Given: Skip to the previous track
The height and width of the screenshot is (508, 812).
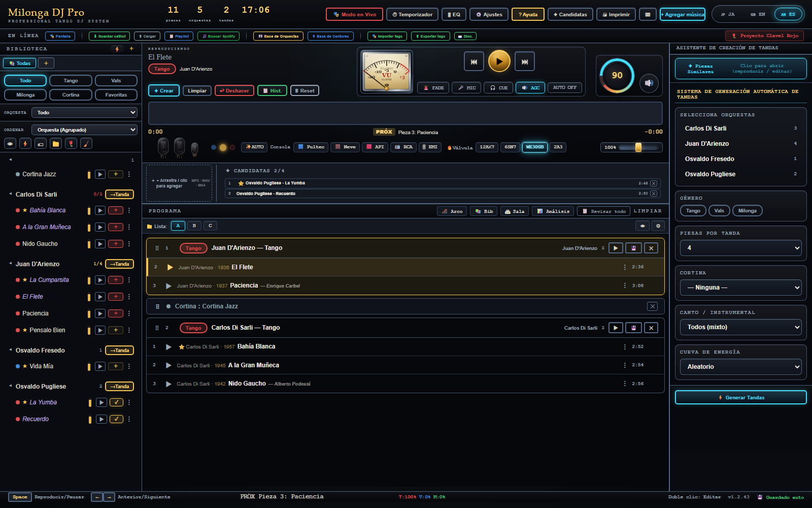Looking at the screenshot, I should [x=473, y=61].
